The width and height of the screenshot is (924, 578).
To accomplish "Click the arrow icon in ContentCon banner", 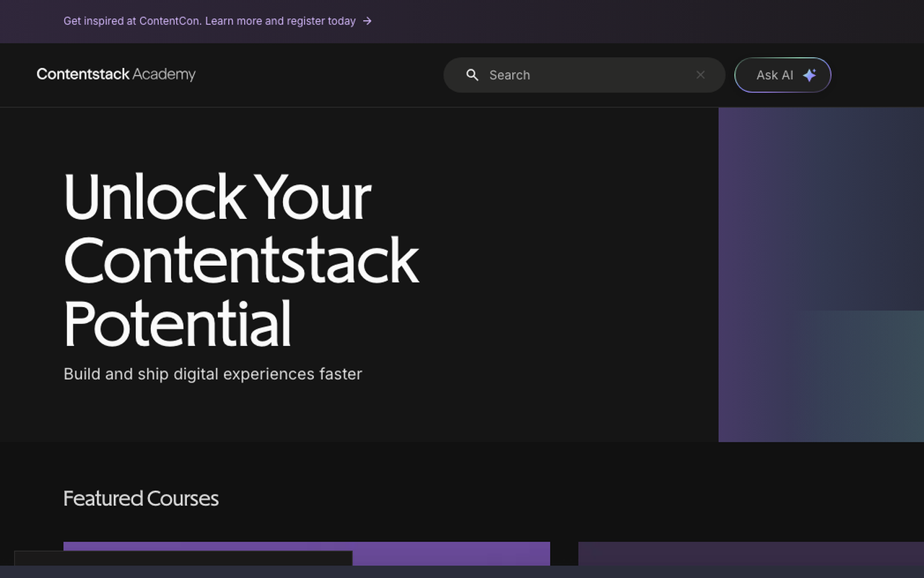I will [367, 21].
